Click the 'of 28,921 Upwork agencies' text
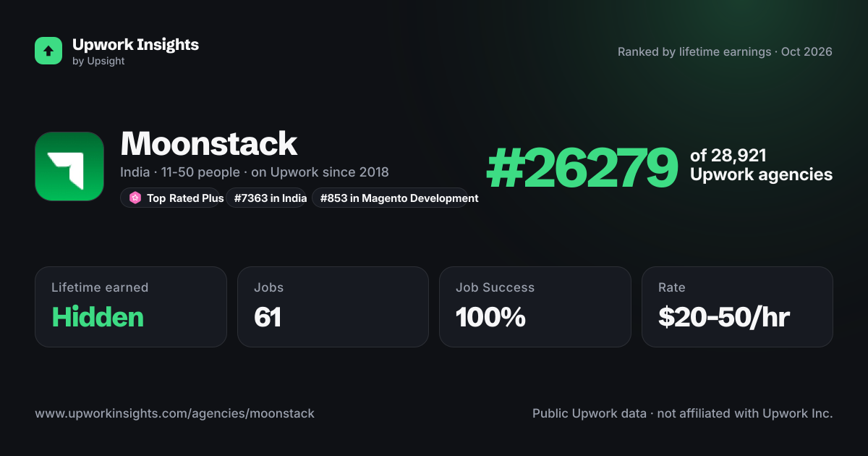Image resolution: width=868 pixels, height=456 pixels. 761,165
